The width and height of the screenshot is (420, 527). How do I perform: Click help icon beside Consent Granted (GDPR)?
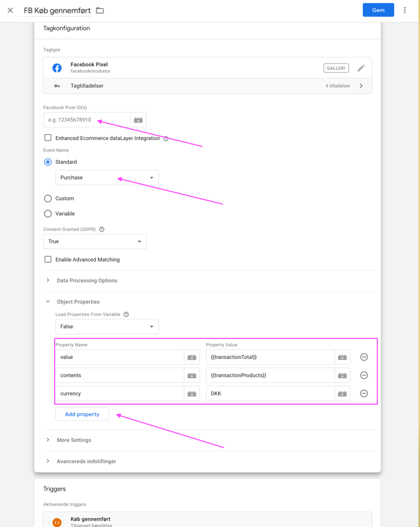click(102, 230)
